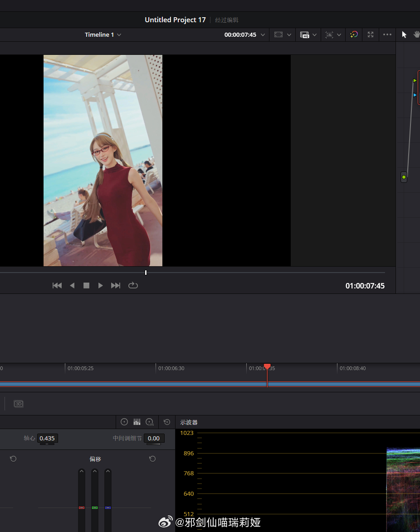Play the clip forward

tap(100, 285)
